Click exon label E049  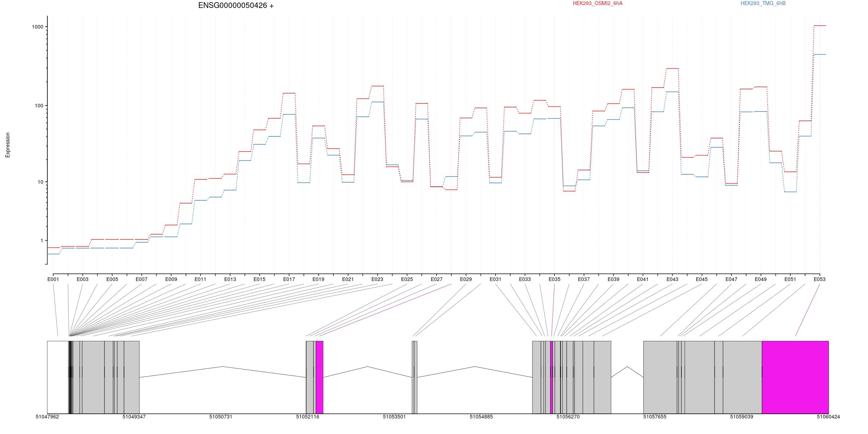(x=761, y=279)
